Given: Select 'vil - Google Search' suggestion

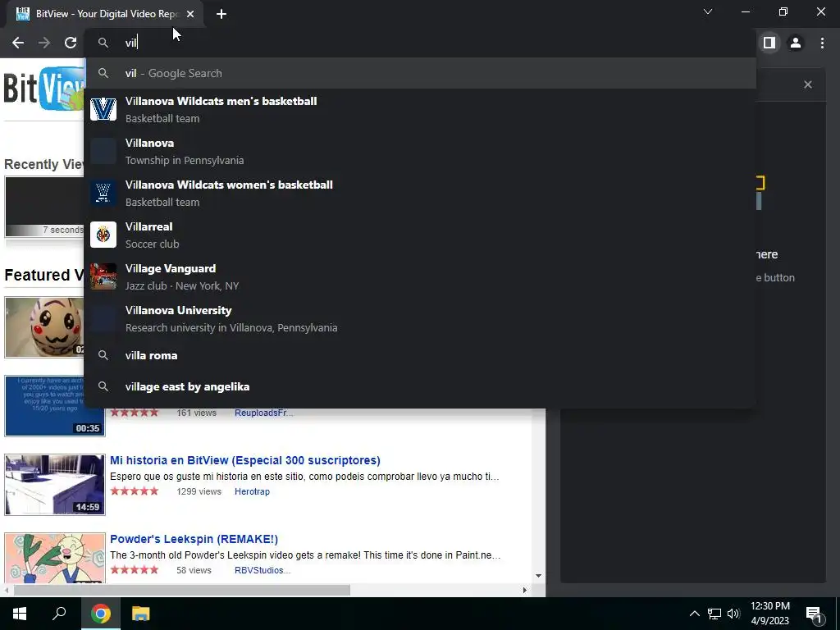Looking at the screenshot, I should coord(420,73).
